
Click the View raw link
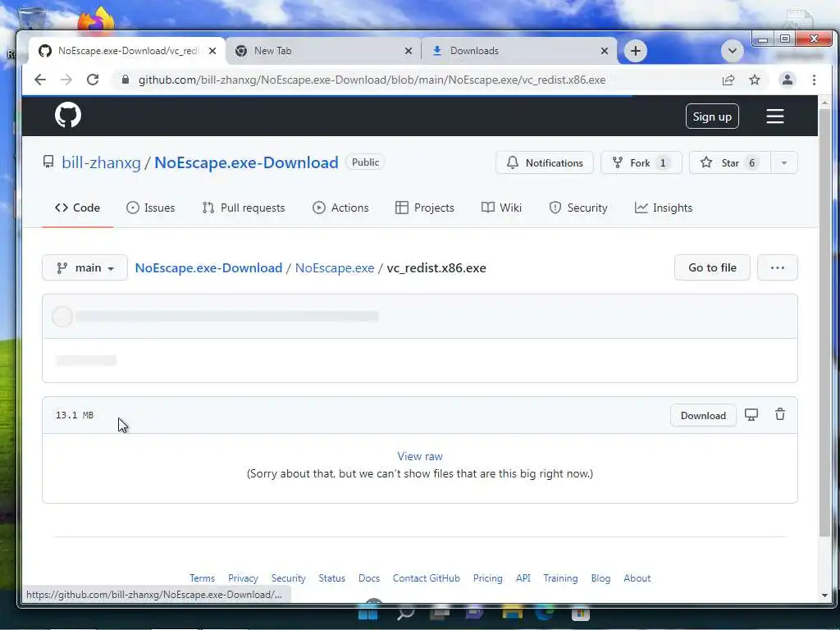(420, 456)
